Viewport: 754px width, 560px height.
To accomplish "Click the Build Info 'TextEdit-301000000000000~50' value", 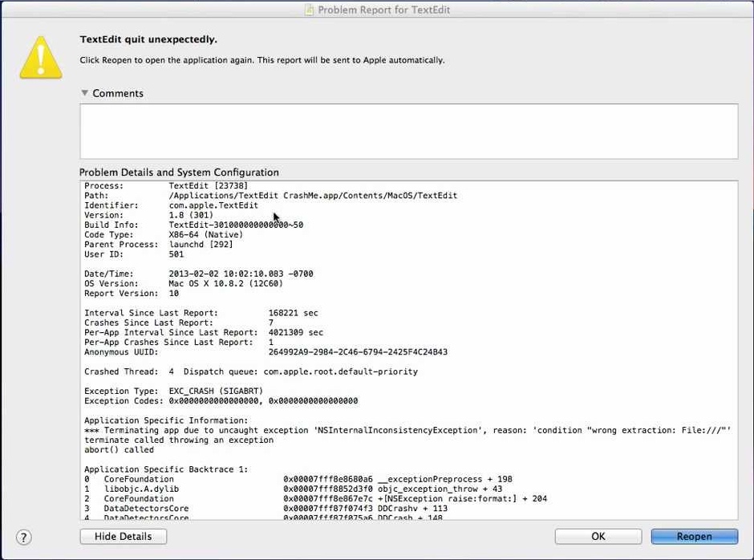I will tap(236, 225).
